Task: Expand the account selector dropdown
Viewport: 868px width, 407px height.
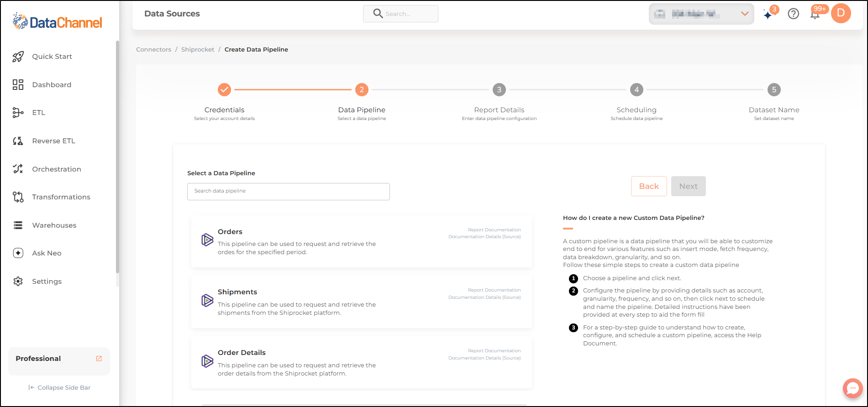Action: tap(701, 14)
